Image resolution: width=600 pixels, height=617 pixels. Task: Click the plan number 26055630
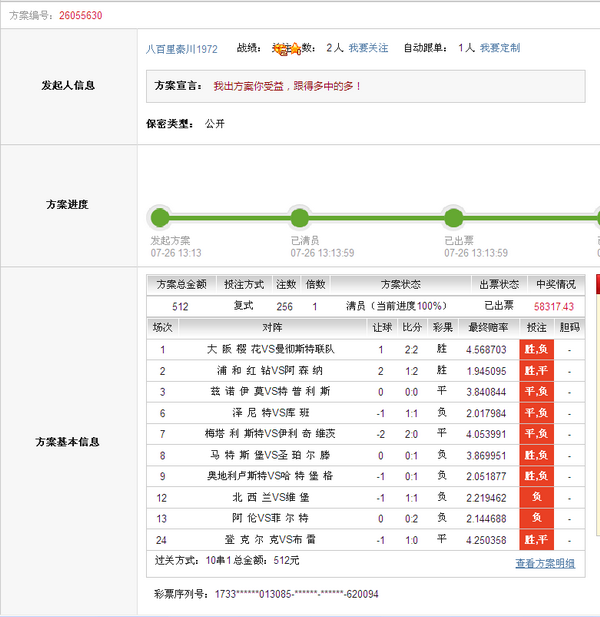[x=80, y=16]
